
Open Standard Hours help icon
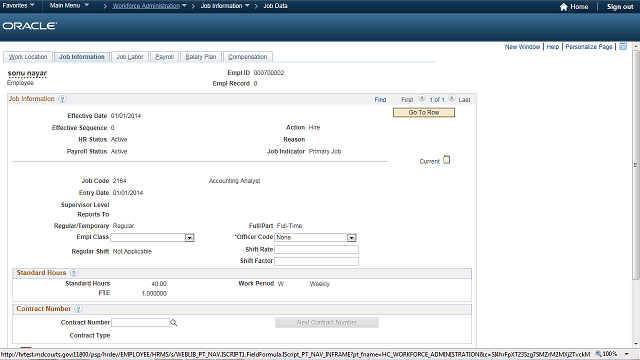coord(74,273)
